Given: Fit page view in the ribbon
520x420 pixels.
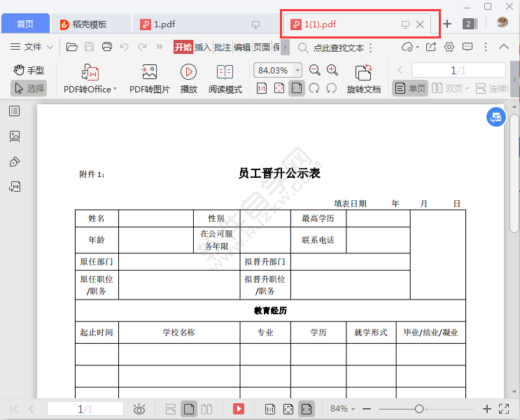Looking at the screenshot, I should [x=279, y=88].
